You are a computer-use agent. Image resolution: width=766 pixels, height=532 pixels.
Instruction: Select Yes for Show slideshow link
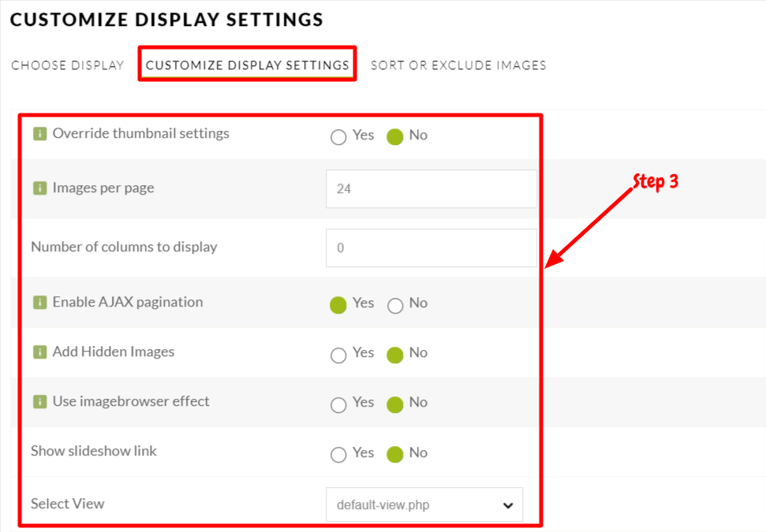338,455
